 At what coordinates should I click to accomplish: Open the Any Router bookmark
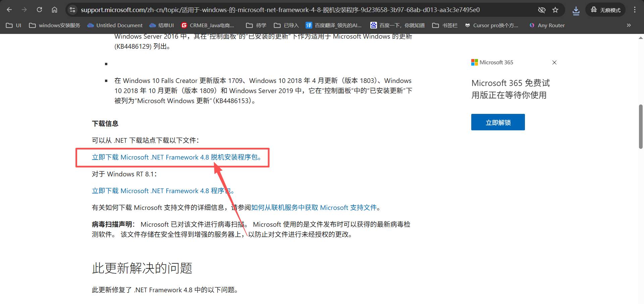pos(547,25)
